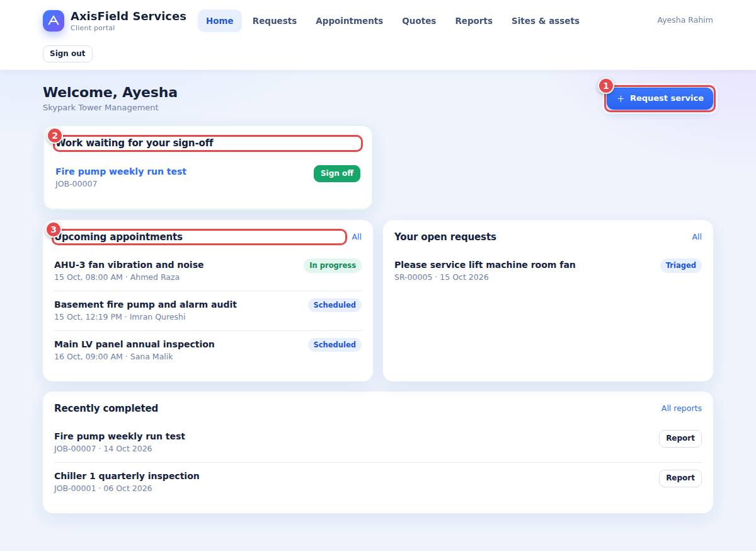Click the Scheduled badge for Basement fire pump audit
The image size is (756, 551).
335,305
